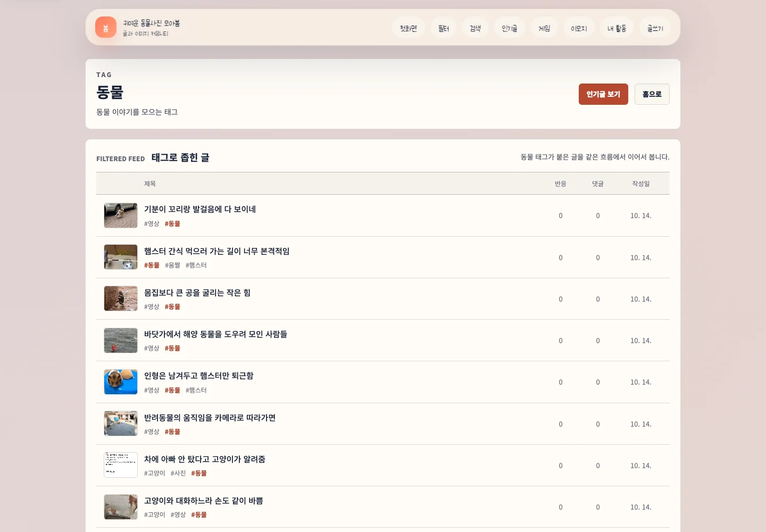Screen dimensions: 766x532
Task: Open post 차에 아빠 안 탔다고 고양이가 알려줌
Action: 205,459
